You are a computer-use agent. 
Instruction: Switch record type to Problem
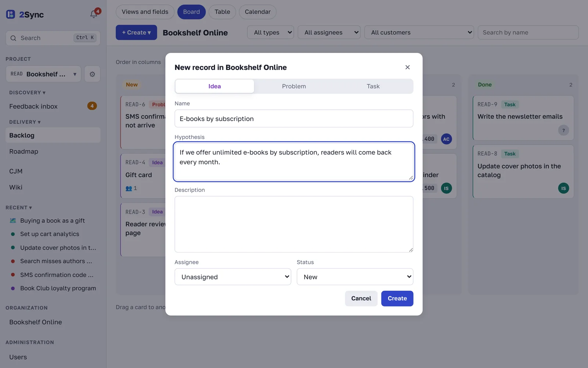coord(294,86)
